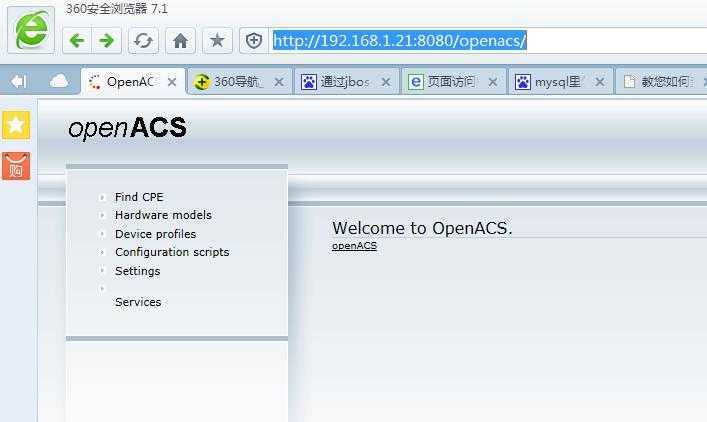The width and height of the screenshot is (707, 422).
Task: Go back with the green back arrow
Action: pyautogui.click(x=77, y=41)
